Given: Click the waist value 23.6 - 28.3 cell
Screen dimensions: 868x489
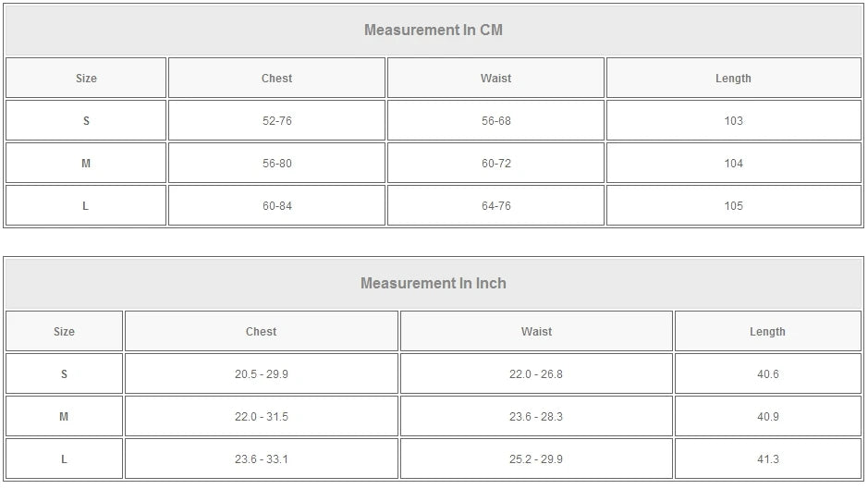Looking at the screenshot, I should click(x=536, y=417).
